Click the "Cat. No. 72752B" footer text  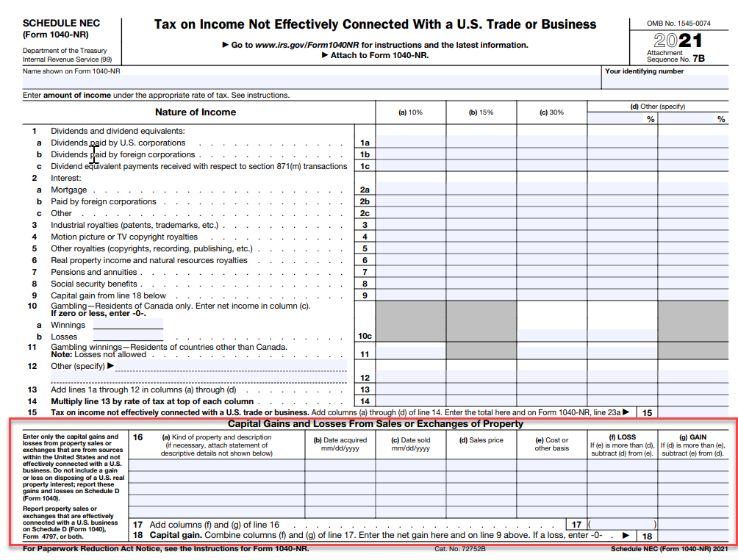coord(460,549)
